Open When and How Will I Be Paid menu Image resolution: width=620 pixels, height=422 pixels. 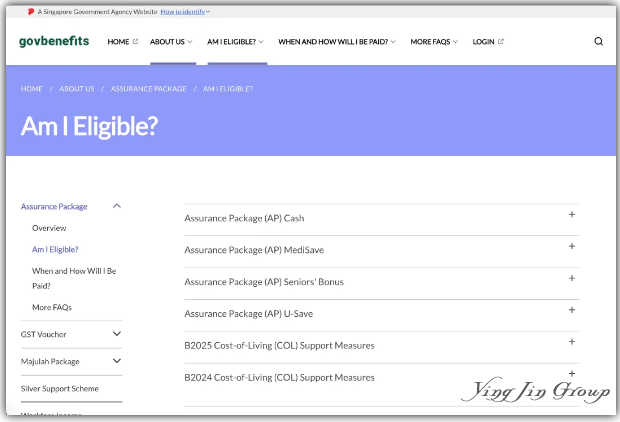(336, 42)
